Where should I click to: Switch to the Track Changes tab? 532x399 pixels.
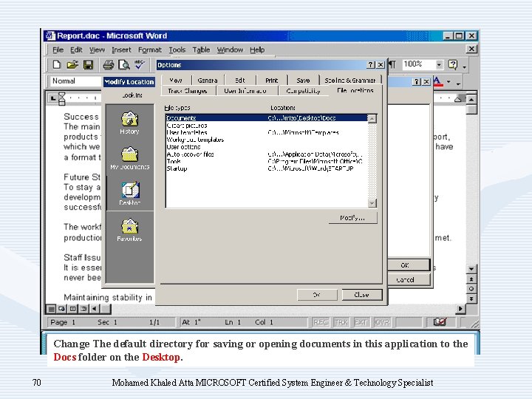click(x=188, y=91)
